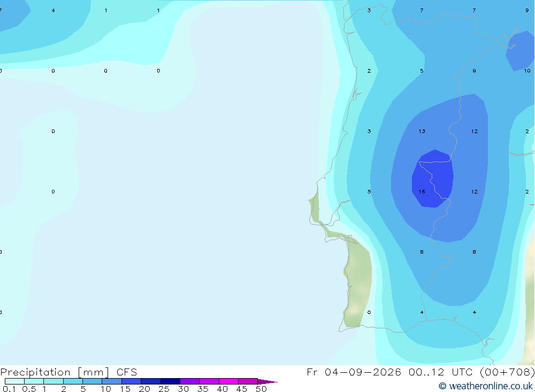Click the legend label '30'
Screen dimensions: 535x392
(x=184, y=389)
